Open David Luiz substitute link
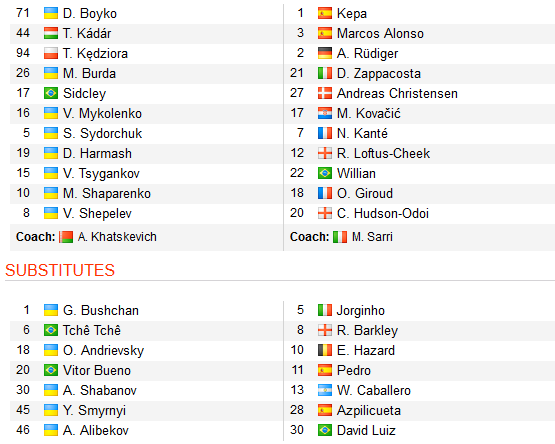This screenshot has height=444, width=555. pos(366,430)
